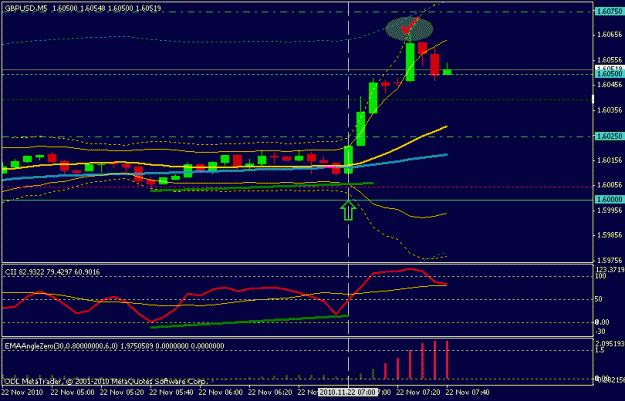The width and height of the screenshot is (625, 401).
Task: Click the 22 Nov 05:00 time label
Action: click(x=73, y=393)
